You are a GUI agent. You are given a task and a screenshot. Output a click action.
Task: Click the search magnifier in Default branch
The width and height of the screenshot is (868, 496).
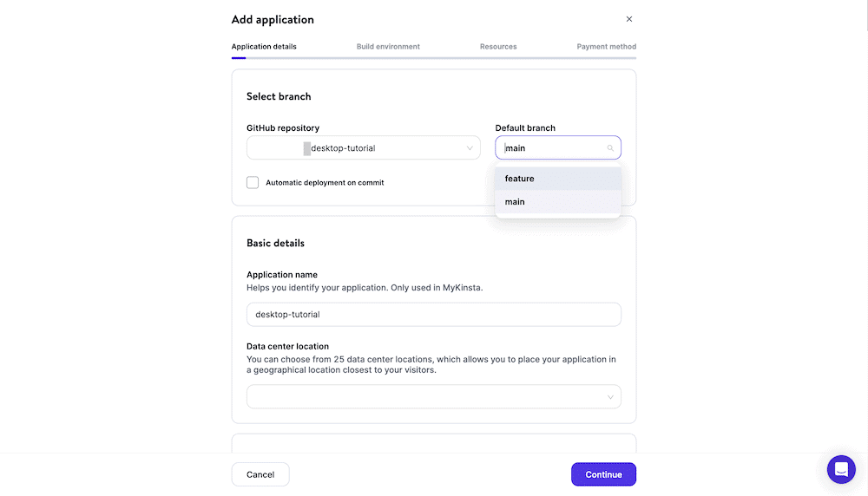tap(610, 148)
